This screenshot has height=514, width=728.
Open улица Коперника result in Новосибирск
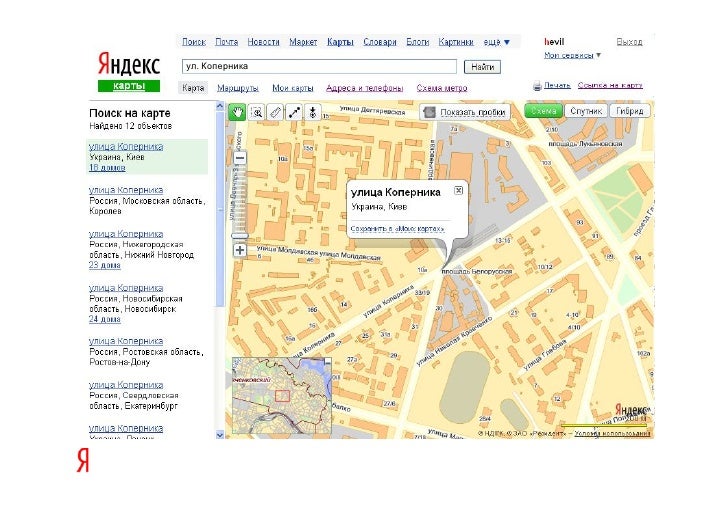[126, 288]
